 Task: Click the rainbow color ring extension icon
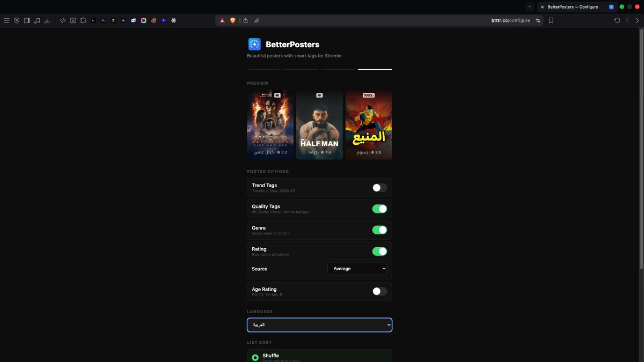click(144, 20)
